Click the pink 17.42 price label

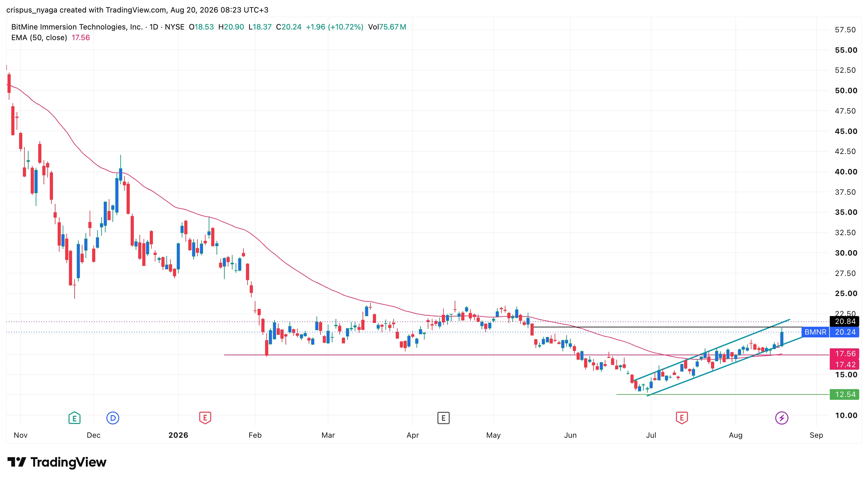pos(844,364)
